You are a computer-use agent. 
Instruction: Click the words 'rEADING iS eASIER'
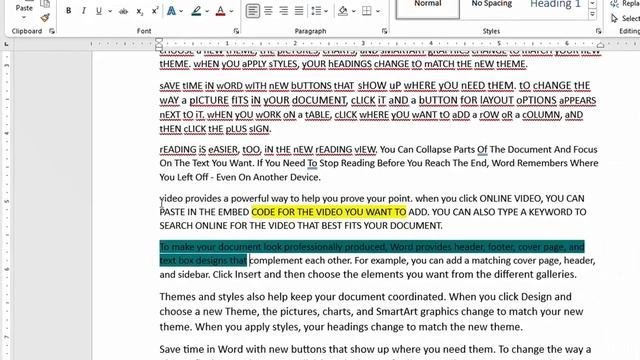coord(199,150)
